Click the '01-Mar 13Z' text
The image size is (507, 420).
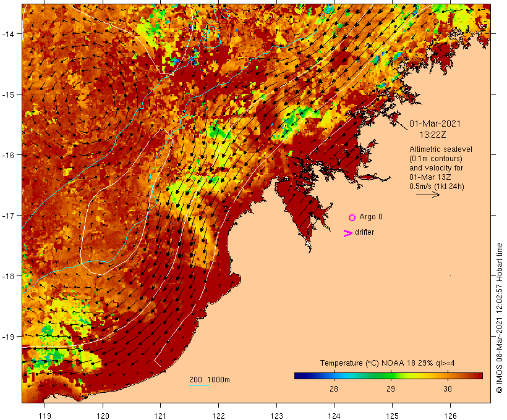pyautogui.click(x=430, y=177)
